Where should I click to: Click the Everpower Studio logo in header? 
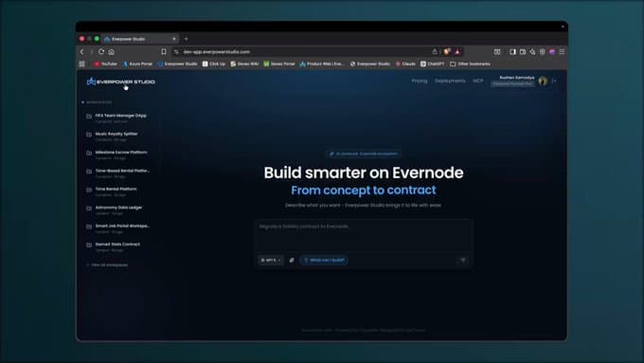121,82
